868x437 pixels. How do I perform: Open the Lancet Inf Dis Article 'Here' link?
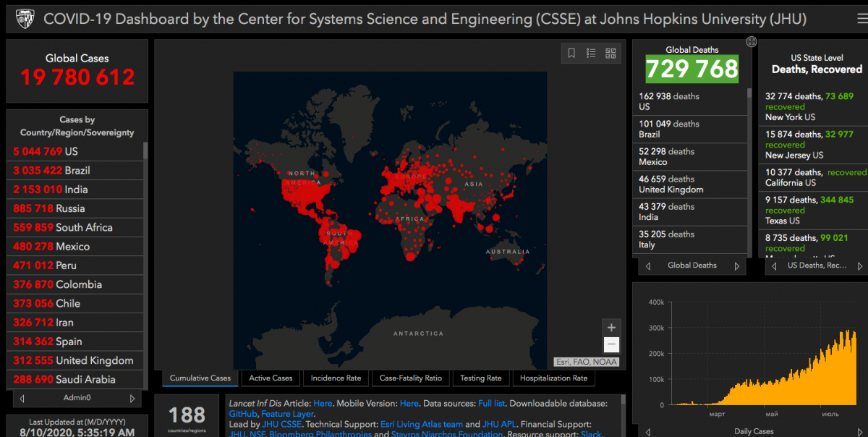pos(323,403)
